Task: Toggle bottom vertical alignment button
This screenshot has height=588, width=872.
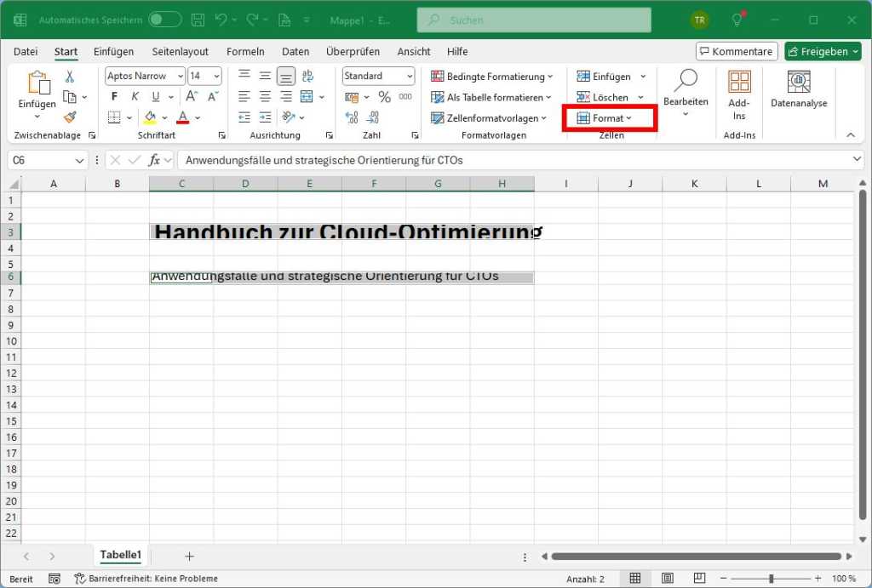Action: [286, 76]
